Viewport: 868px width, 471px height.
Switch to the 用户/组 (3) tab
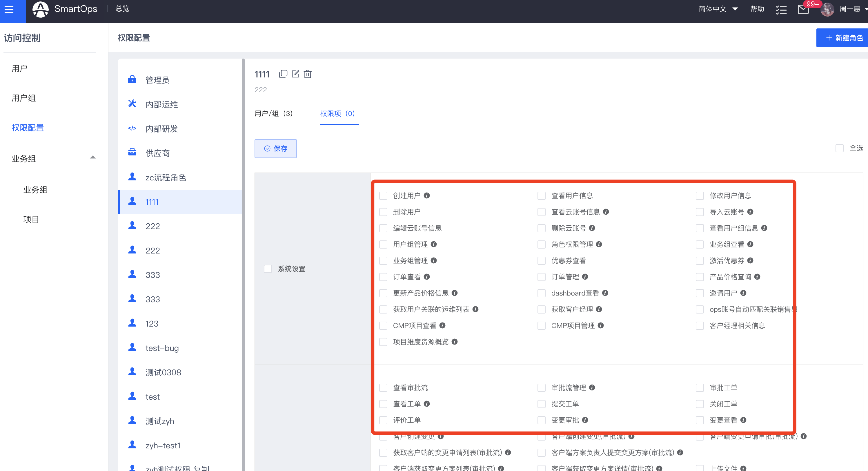pos(274,114)
